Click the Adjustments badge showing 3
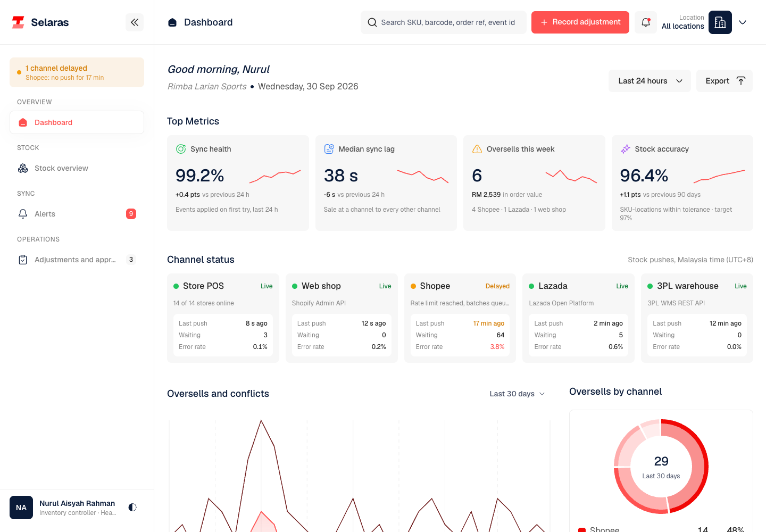Screen dimensions: 766x532 pyautogui.click(x=131, y=260)
